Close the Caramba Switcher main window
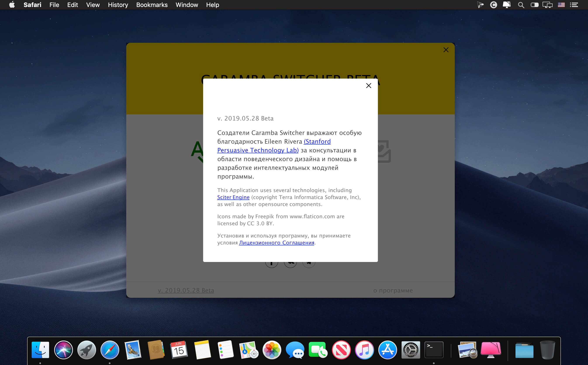 [446, 50]
